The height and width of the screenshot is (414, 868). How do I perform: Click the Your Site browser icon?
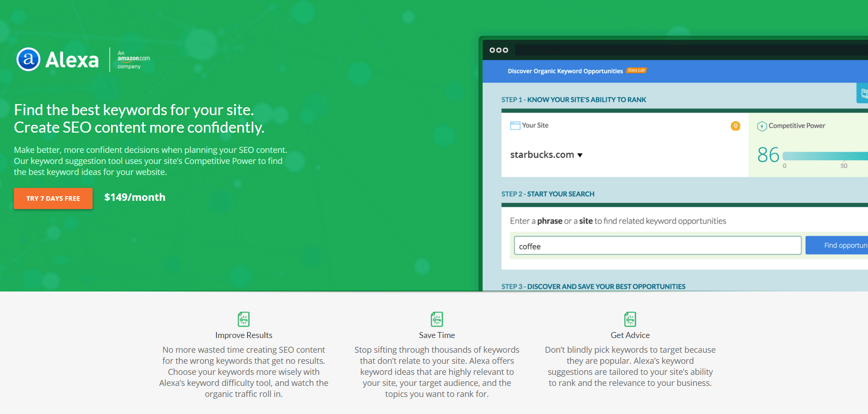515,125
